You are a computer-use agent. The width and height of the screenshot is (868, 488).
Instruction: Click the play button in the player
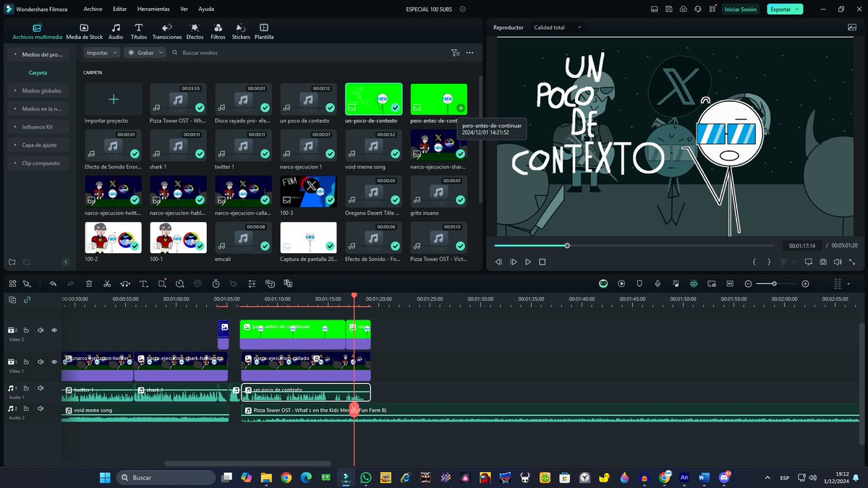[x=528, y=262]
